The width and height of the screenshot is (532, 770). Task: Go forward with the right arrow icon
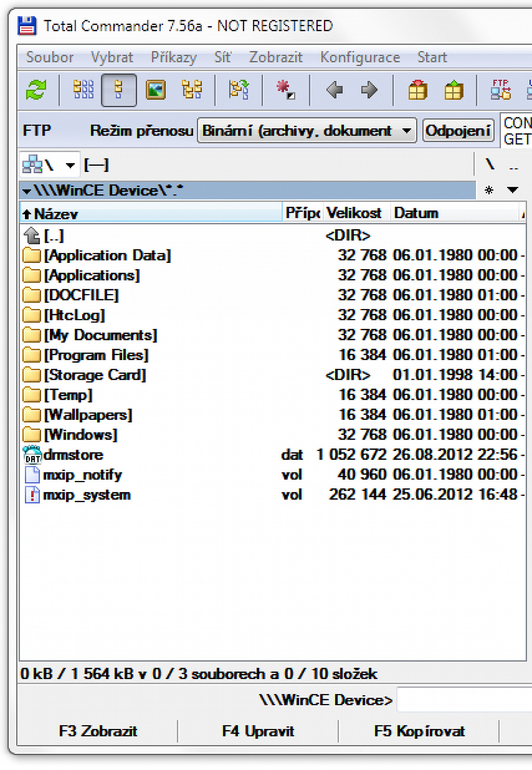click(369, 90)
